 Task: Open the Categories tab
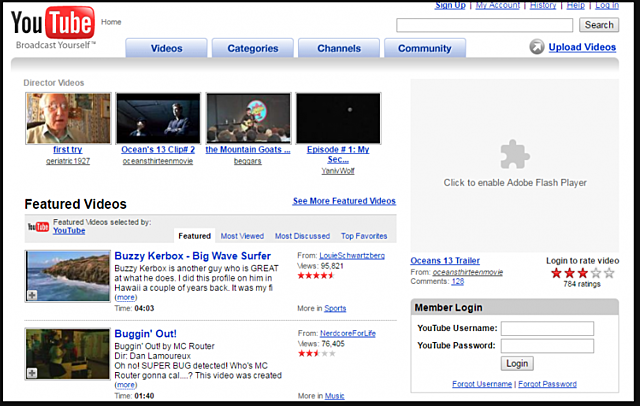tap(253, 48)
